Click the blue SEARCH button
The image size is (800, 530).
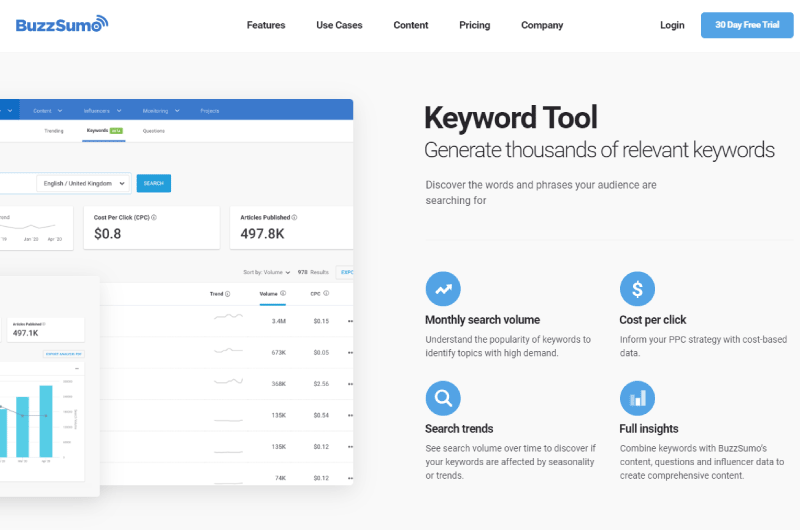[x=154, y=183]
